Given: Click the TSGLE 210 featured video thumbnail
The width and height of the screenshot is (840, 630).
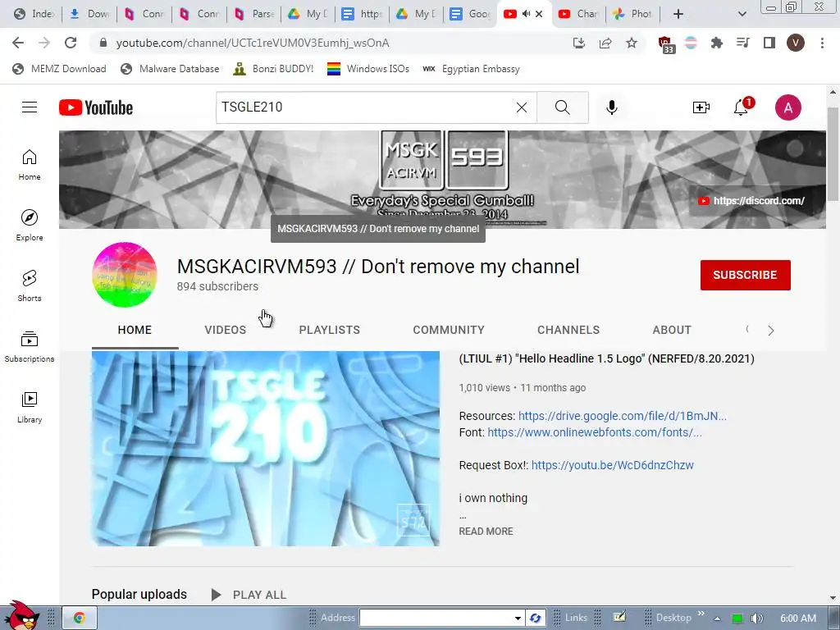Looking at the screenshot, I should point(266,449).
